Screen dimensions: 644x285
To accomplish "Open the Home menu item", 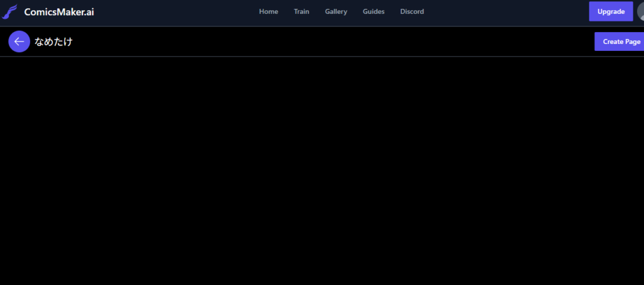I will point(269,11).
